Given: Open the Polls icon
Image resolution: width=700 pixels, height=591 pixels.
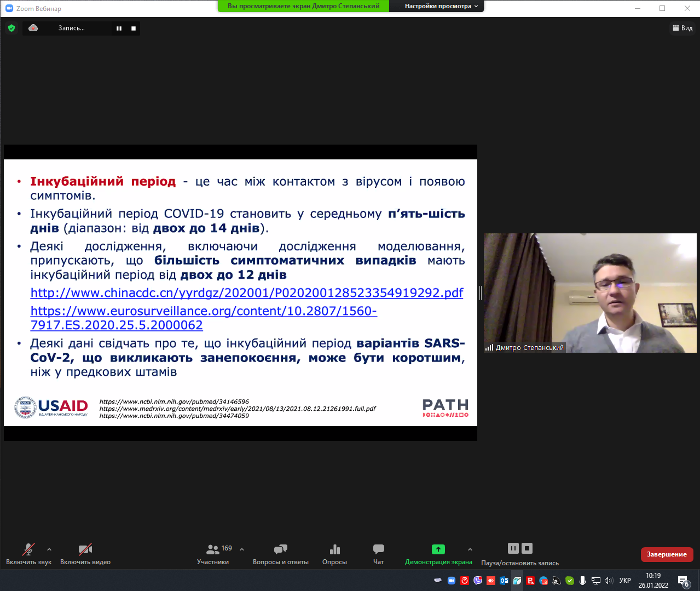Looking at the screenshot, I should pyautogui.click(x=334, y=549).
